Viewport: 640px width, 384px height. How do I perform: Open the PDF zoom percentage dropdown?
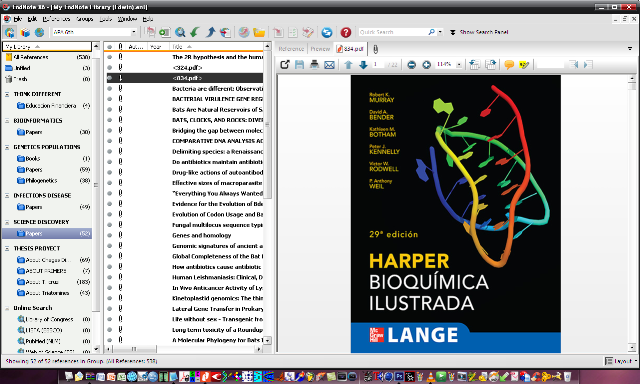click(x=459, y=64)
